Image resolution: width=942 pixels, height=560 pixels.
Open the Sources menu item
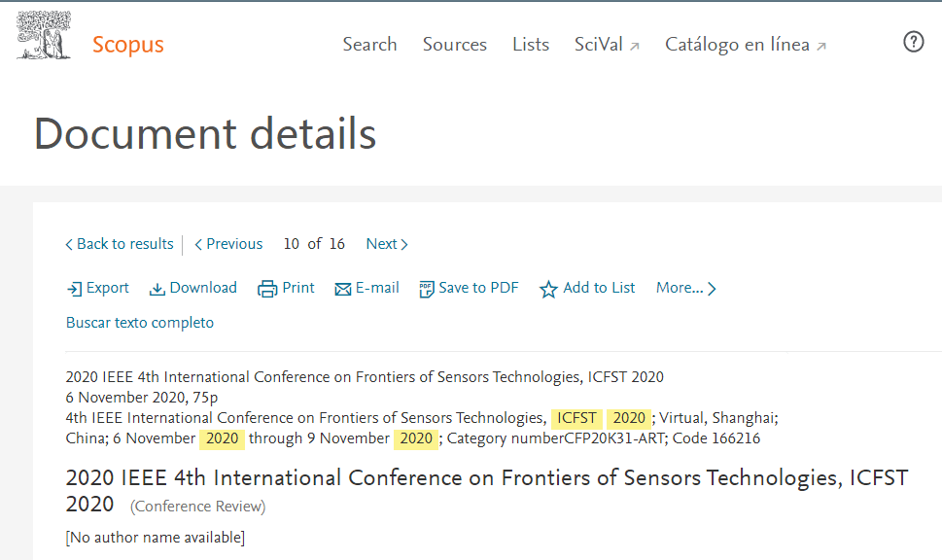click(x=455, y=45)
